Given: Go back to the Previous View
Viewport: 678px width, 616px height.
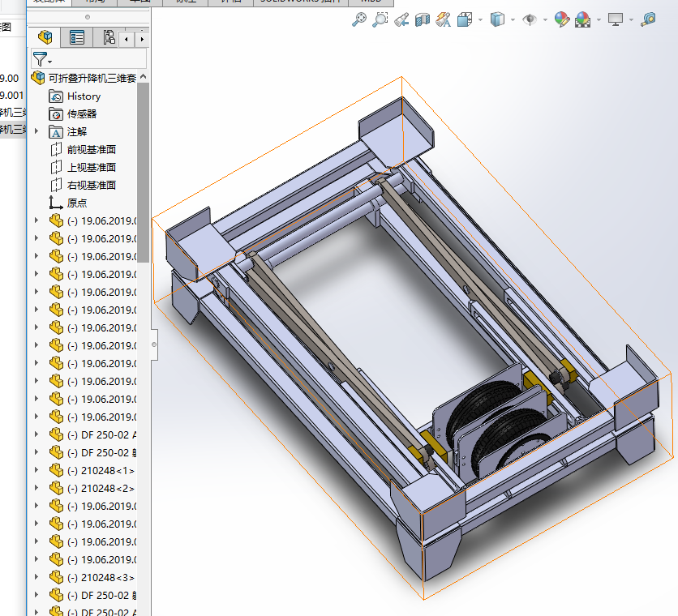Looking at the screenshot, I should (x=401, y=19).
